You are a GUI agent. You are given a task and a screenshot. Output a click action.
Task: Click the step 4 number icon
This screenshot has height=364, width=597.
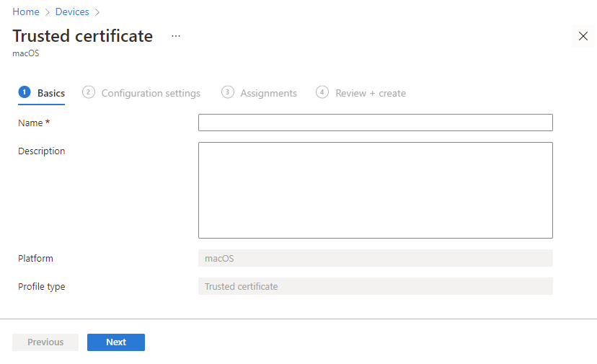point(322,92)
